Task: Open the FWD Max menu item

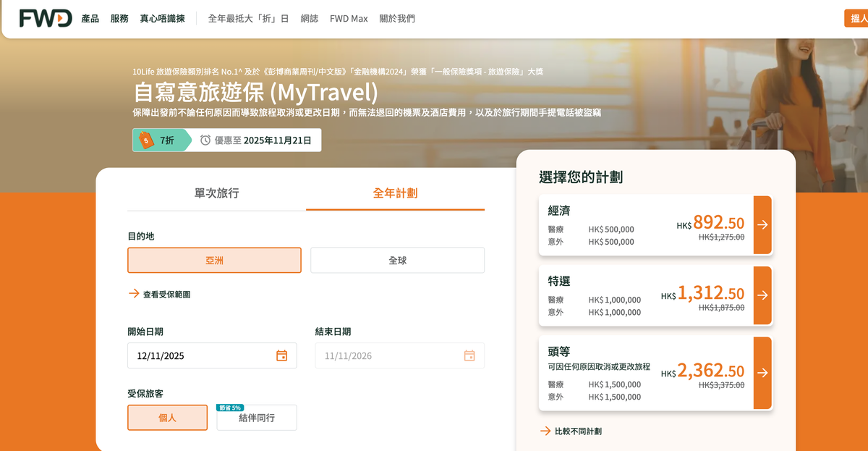Action: 349,19
